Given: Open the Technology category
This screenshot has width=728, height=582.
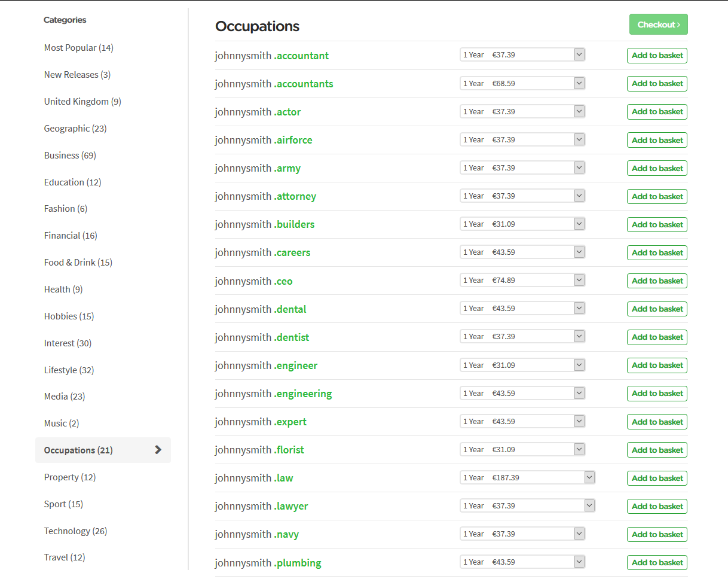Looking at the screenshot, I should click(75, 531).
